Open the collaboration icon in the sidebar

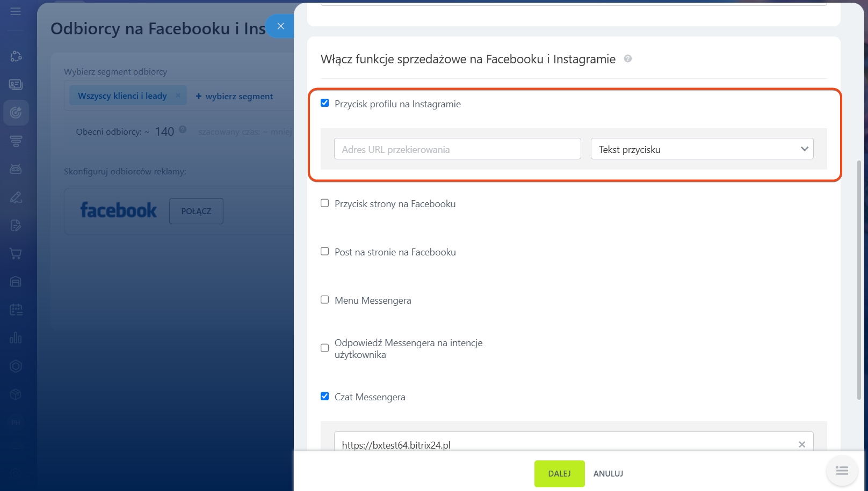16,56
